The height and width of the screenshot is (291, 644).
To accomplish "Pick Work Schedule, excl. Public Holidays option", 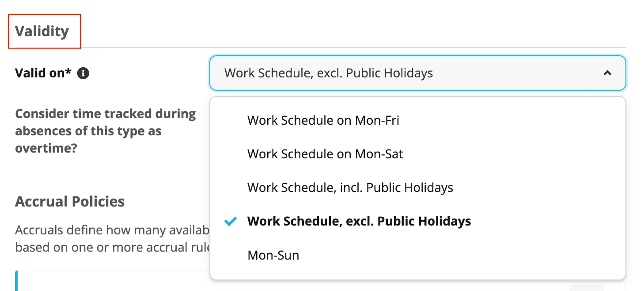I will [417, 221].
